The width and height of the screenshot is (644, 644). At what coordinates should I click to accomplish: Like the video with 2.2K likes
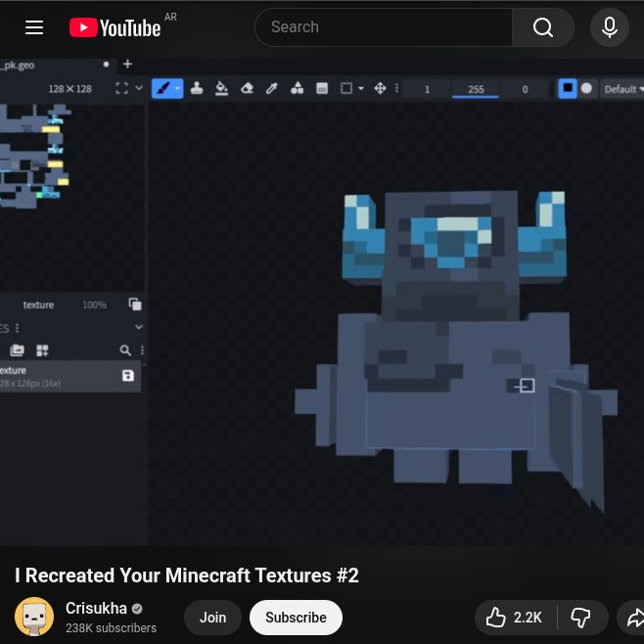point(516,618)
